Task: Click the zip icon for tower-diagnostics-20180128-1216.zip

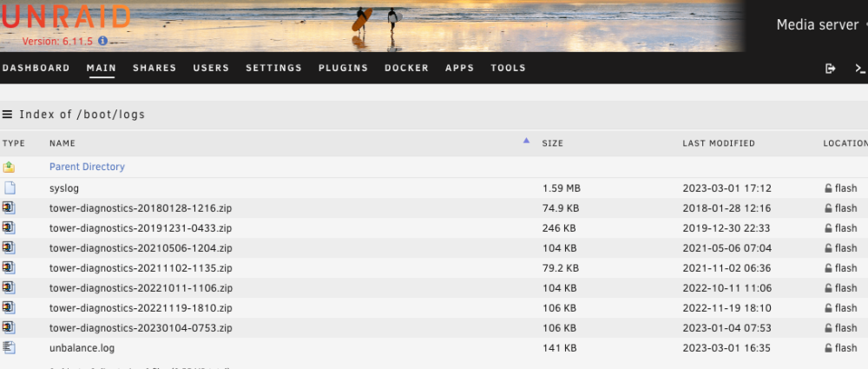Action: pos(9,208)
